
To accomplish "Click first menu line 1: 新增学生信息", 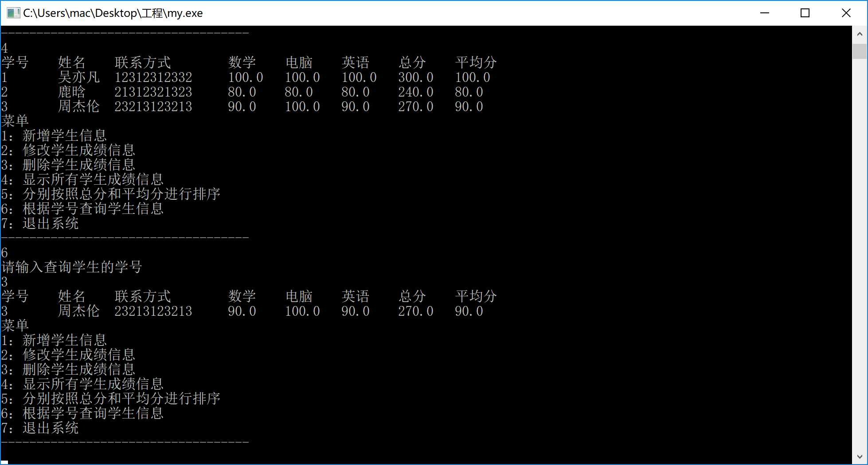I will [54, 136].
